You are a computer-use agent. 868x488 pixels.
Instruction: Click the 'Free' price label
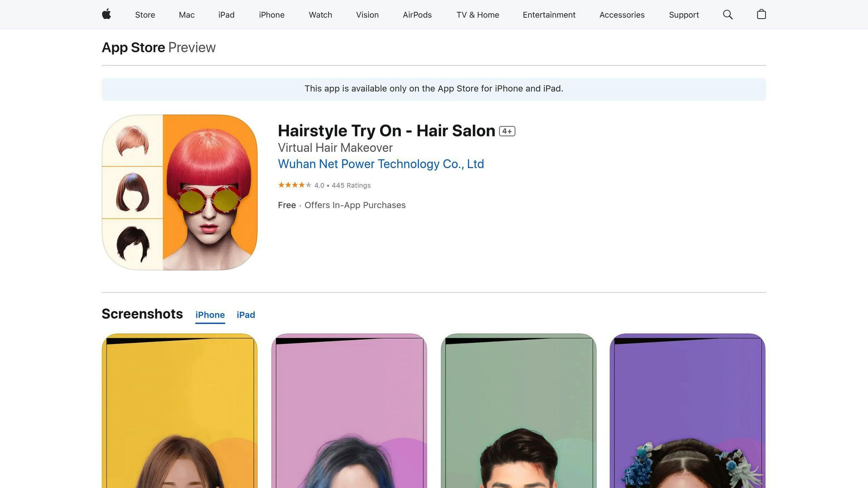pyautogui.click(x=287, y=205)
